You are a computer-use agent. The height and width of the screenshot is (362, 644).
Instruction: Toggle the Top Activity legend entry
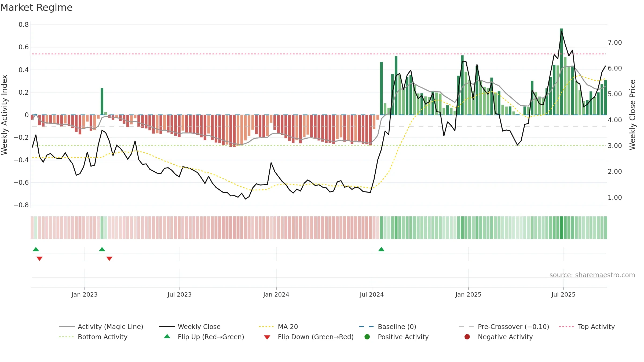pyautogui.click(x=587, y=327)
